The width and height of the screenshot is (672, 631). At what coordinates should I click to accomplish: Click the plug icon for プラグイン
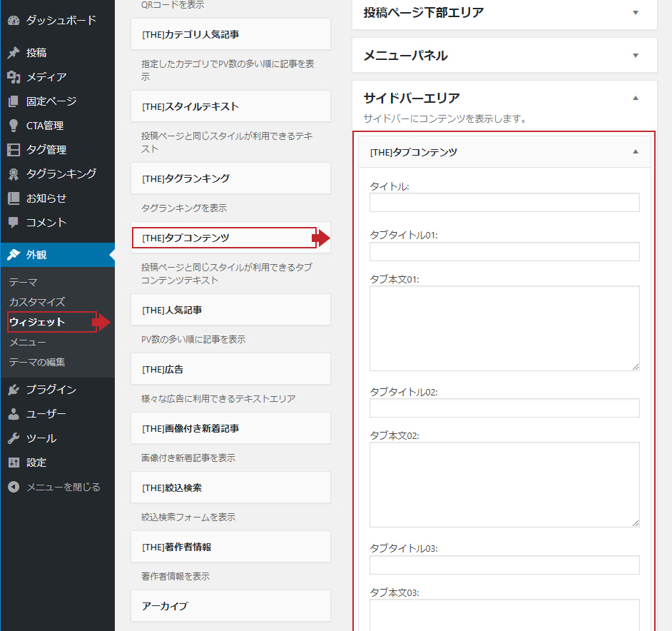click(14, 390)
